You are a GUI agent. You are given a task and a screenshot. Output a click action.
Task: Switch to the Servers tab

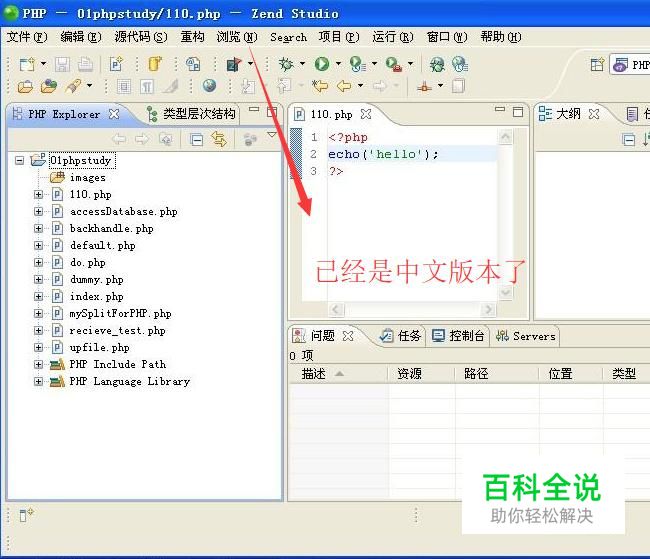click(526, 336)
